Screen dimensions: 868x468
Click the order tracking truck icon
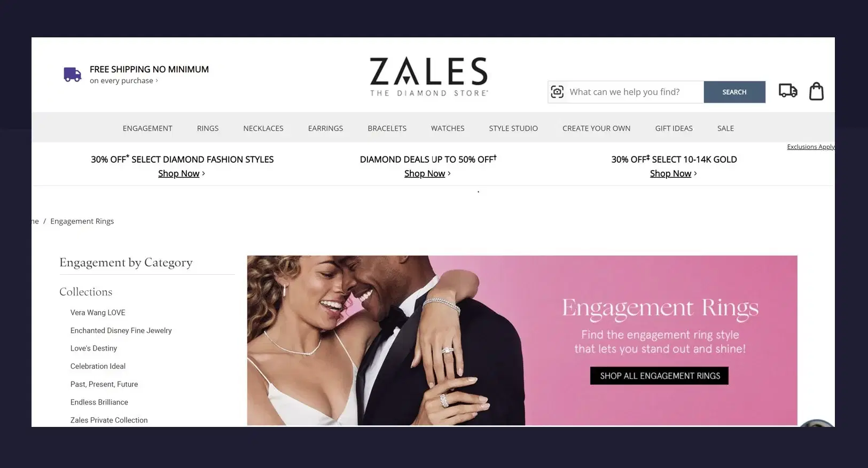788,91
